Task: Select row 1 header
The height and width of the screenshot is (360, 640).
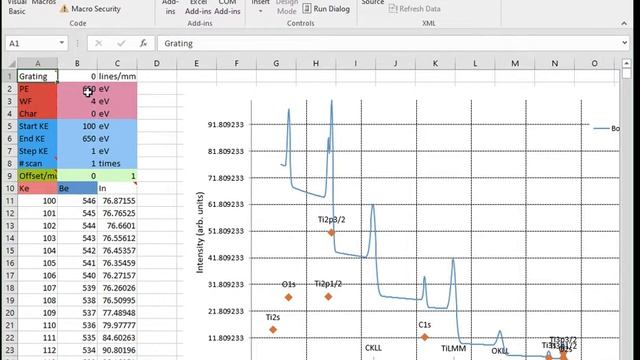Action: (x=9, y=76)
